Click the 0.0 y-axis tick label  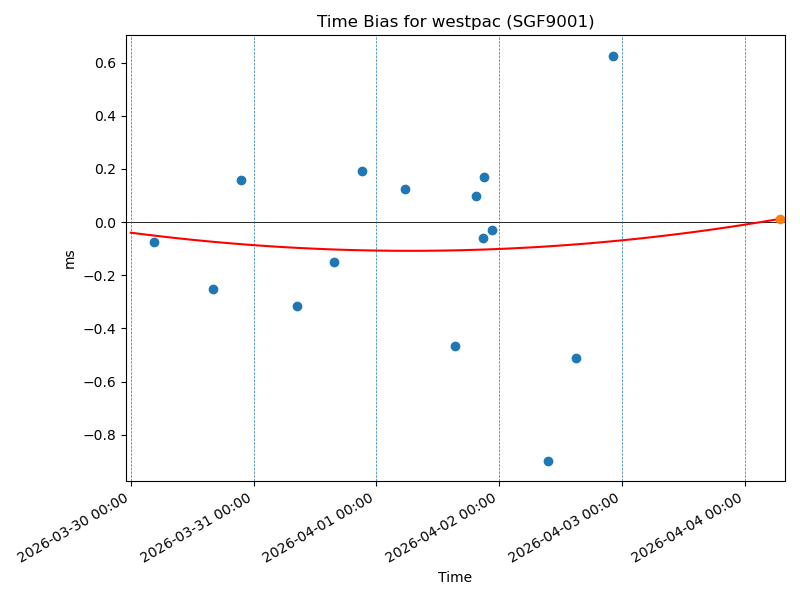click(104, 222)
